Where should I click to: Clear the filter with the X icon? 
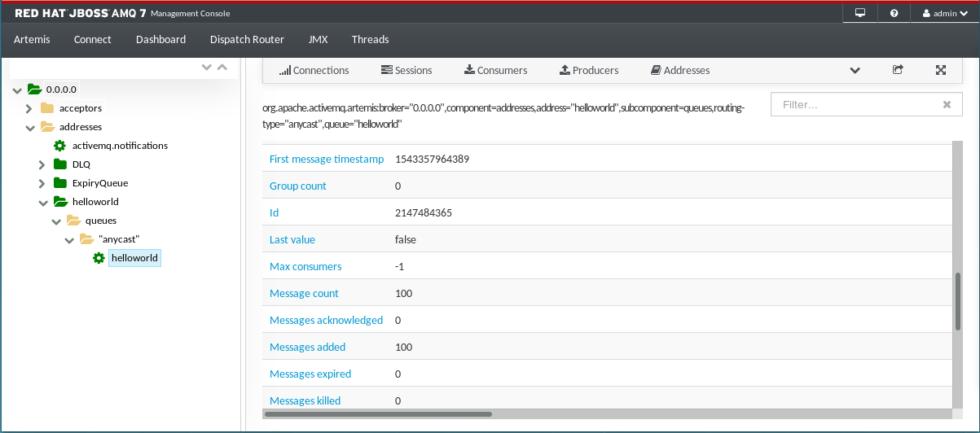947,105
